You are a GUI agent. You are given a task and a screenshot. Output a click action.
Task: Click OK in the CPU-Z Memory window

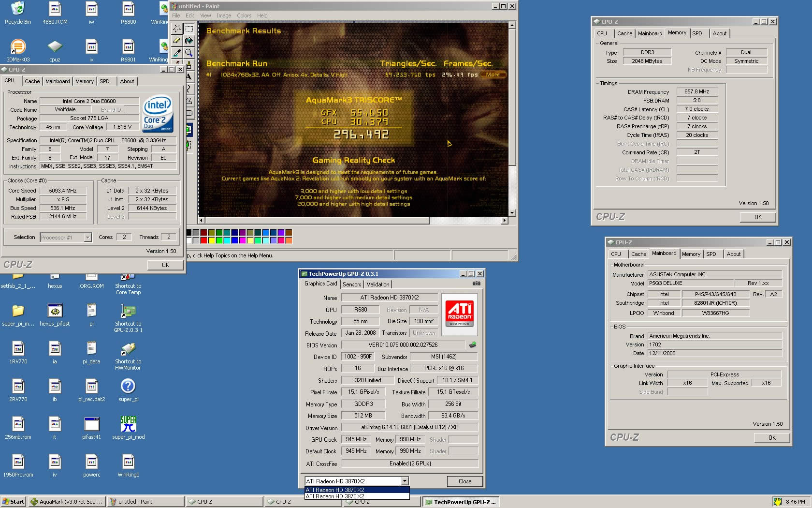click(x=758, y=217)
